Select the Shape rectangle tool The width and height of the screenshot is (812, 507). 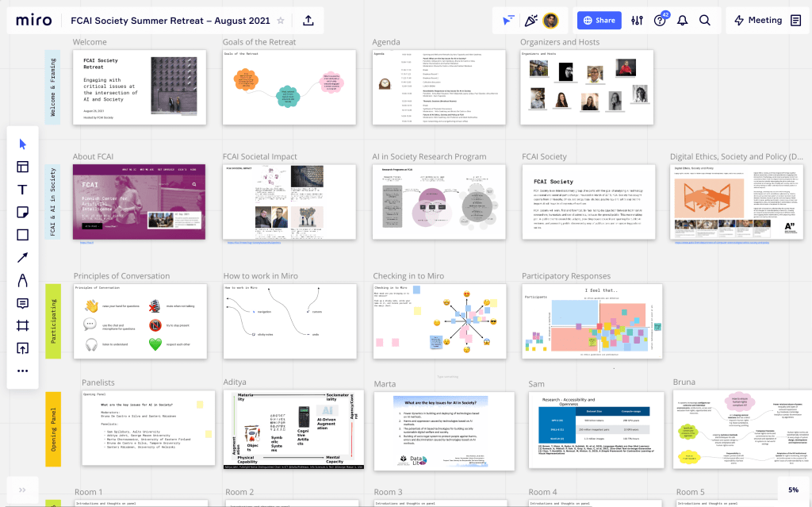click(x=22, y=235)
